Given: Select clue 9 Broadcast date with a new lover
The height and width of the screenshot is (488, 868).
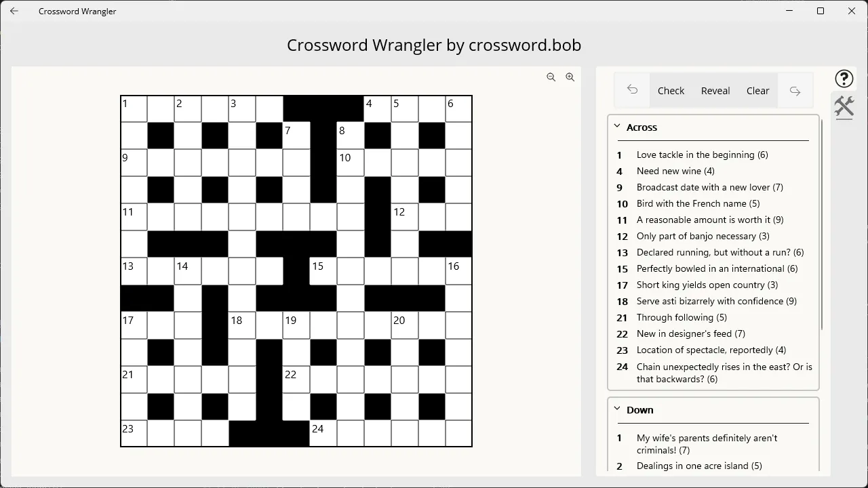Looking at the screenshot, I should 713,187.
